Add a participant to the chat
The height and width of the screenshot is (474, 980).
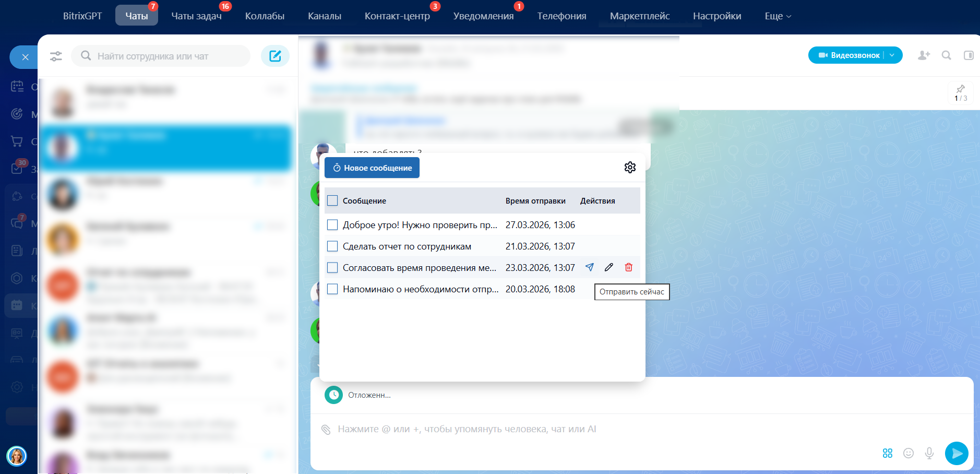coord(924,55)
